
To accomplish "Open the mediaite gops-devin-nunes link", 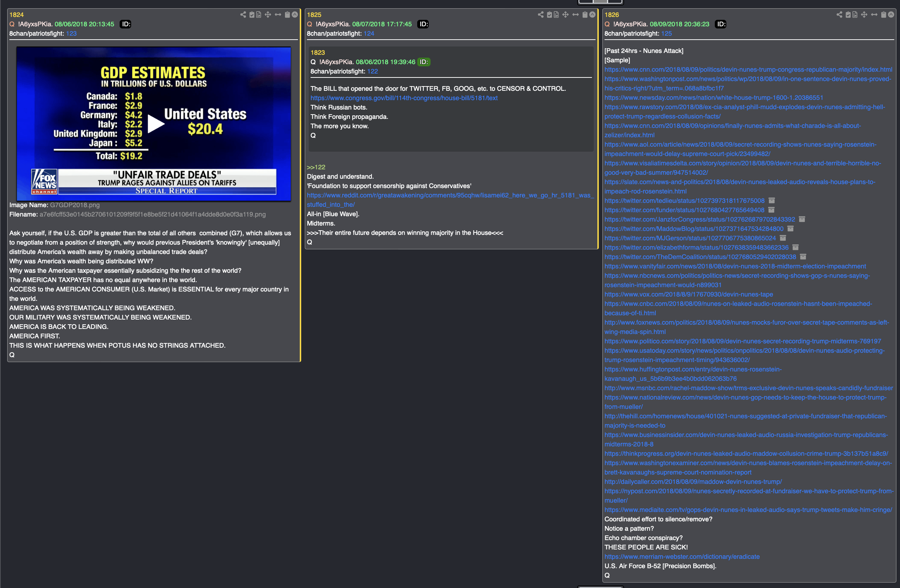I will (x=748, y=510).
